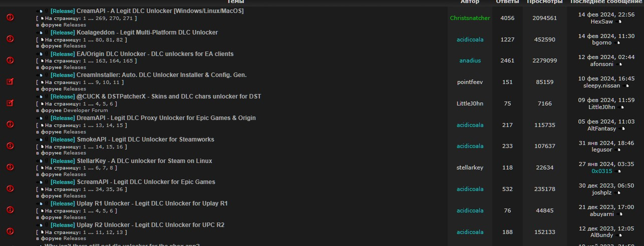The height and width of the screenshot is (246, 644).
Task: Open the EA/Origin DLC Unlocker thread
Action: [155, 54]
